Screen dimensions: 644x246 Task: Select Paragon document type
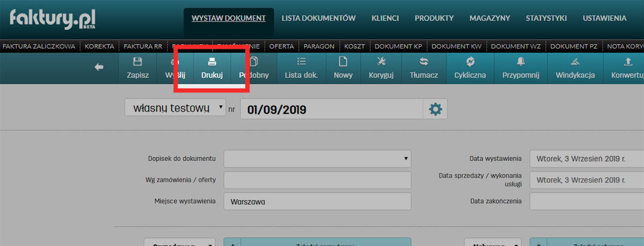coord(319,46)
